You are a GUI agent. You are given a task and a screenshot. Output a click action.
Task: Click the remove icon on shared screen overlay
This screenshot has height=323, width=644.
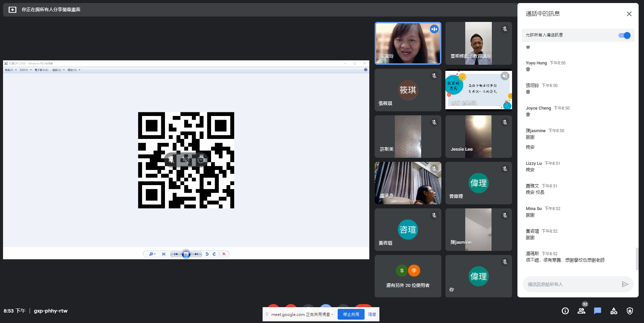(201, 159)
